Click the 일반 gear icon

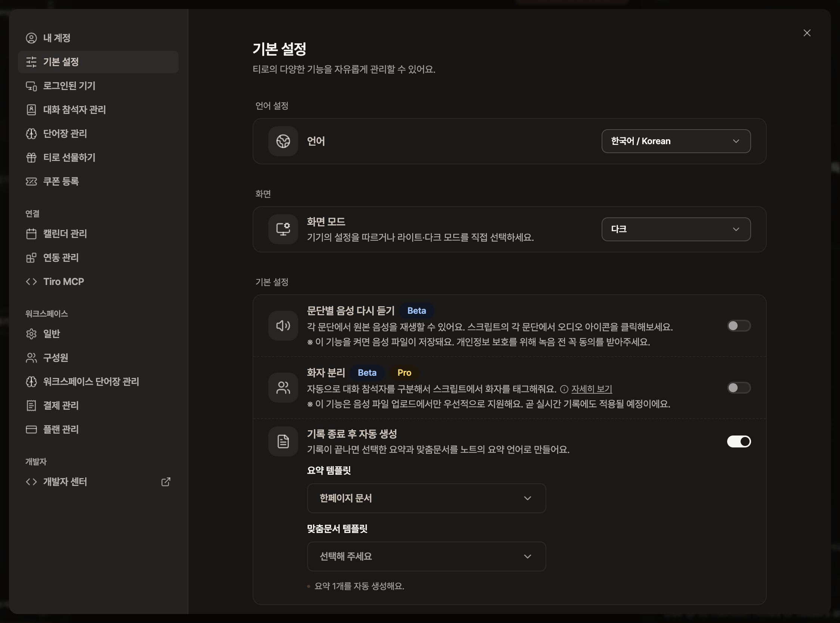coord(31,334)
